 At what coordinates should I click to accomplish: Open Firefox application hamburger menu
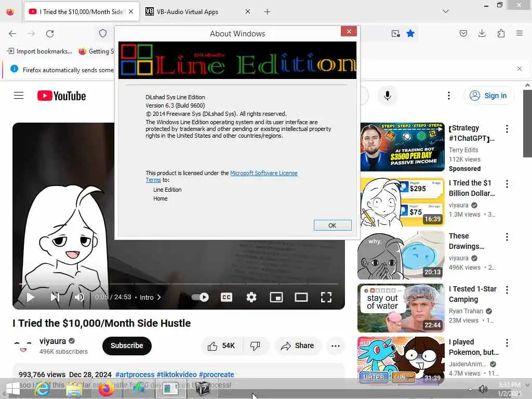(x=519, y=33)
